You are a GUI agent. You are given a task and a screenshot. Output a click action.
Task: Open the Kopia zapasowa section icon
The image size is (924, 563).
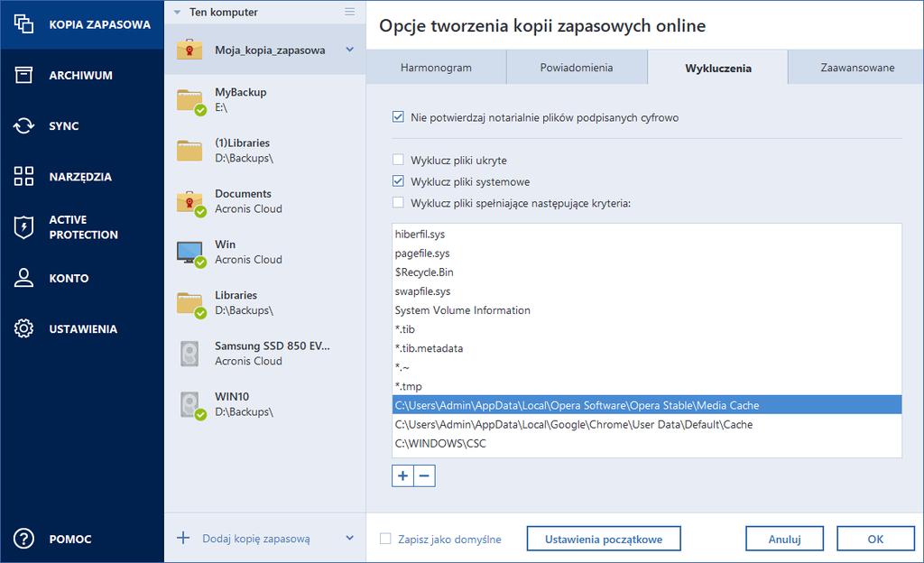[23, 24]
